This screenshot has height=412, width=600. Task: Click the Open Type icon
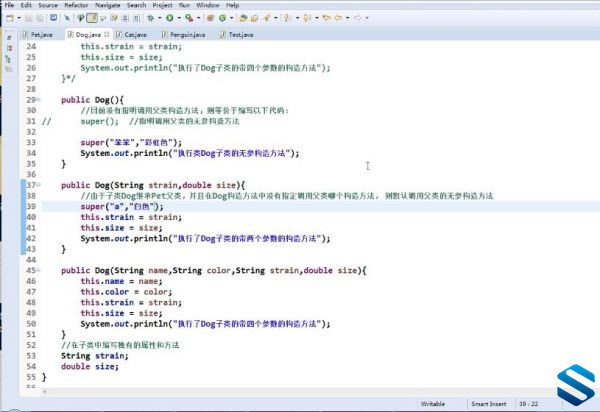pyautogui.click(x=243, y=18)
